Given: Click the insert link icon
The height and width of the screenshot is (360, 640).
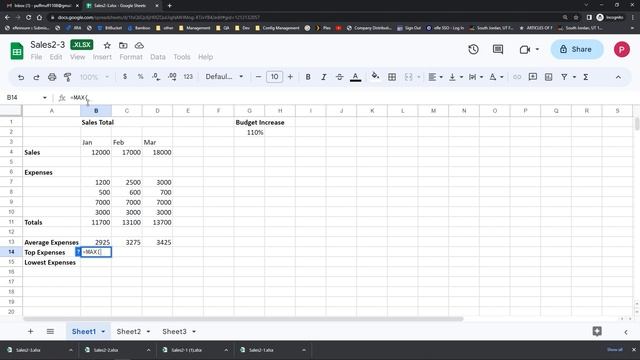Looking at the screenshot, I should 517,77.
